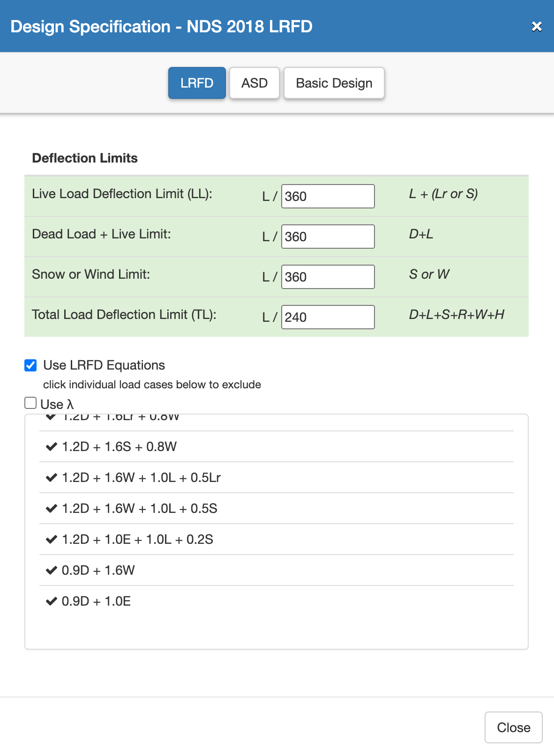Toggle checkmark icon for 0.9D + 1.0E

51,601
